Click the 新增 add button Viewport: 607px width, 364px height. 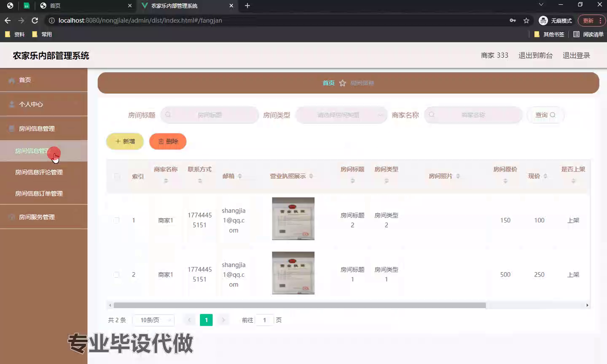pyautogui.click(x=125, y=141)
